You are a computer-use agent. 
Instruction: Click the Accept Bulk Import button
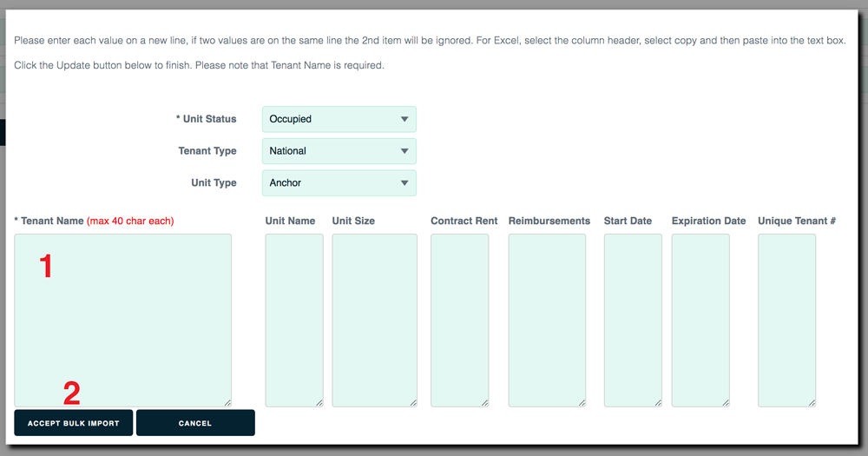(74, 423)
